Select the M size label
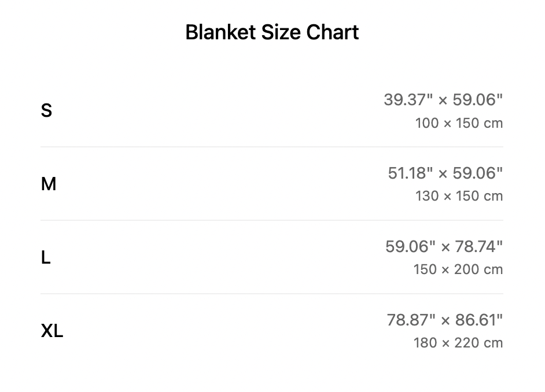Screen dimensions: 545x392 coord(49,184)
